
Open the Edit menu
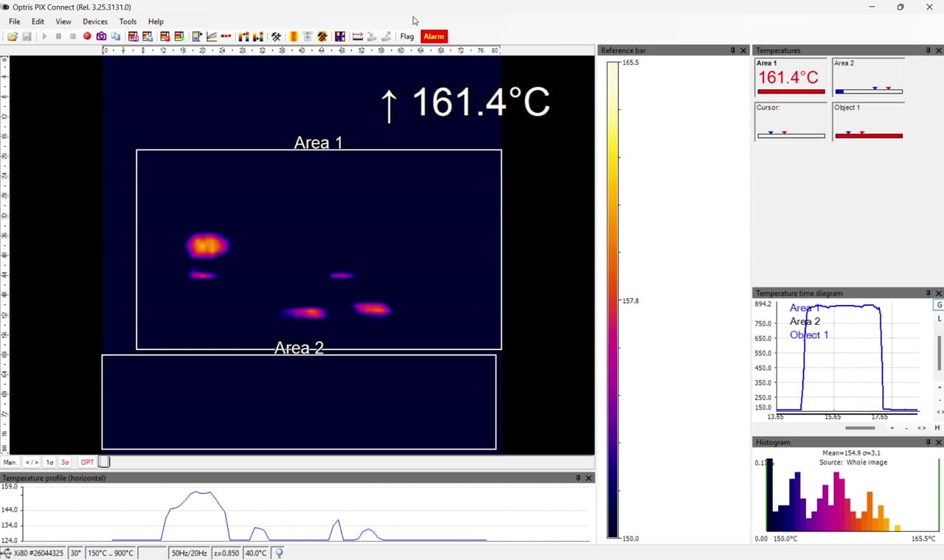click(x=38, y=21)
